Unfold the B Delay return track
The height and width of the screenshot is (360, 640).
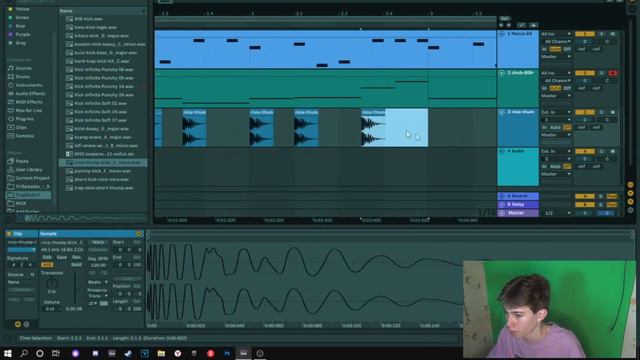tap(502, 204)
